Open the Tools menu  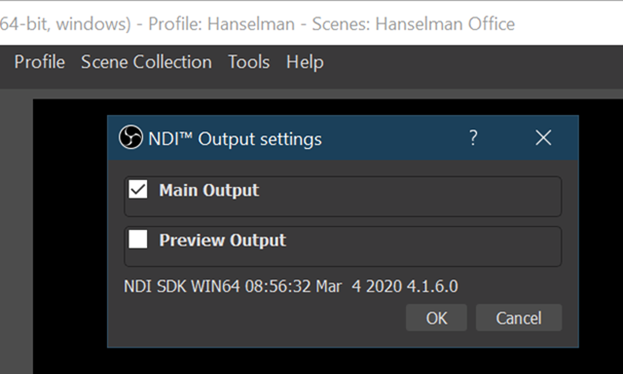(x=249, y=62)
